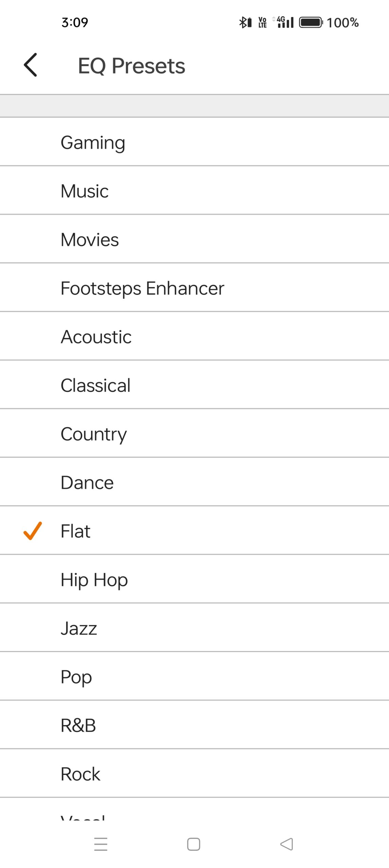Tap the battery icon in status bar
This screenshot has width=389, height=868.
[311, 23]
